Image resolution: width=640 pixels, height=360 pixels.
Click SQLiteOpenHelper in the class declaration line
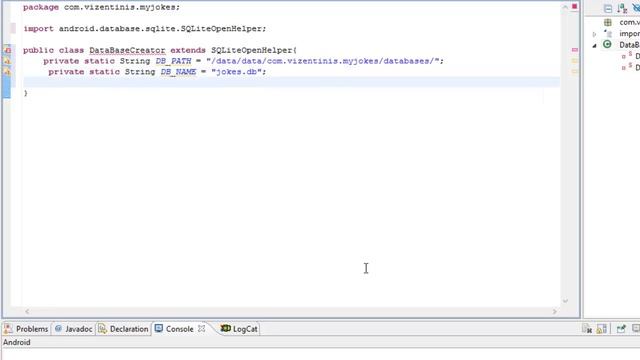[251, 50]
